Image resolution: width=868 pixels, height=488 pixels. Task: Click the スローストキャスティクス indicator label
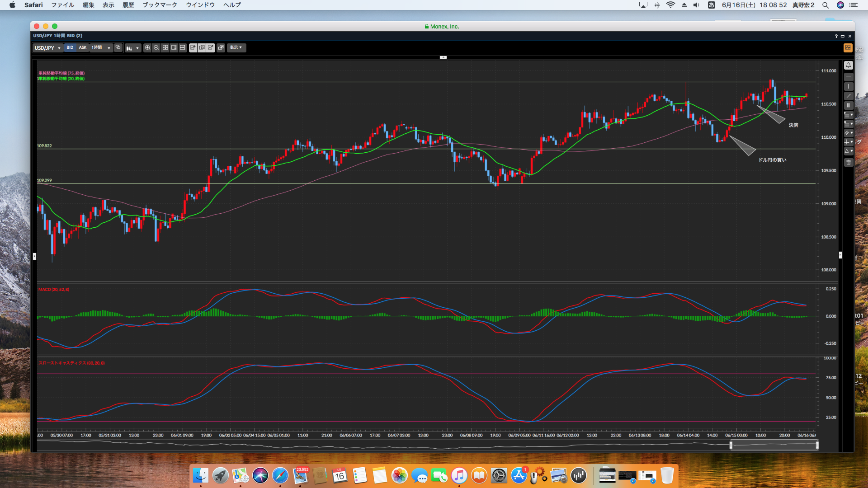coord(71,363)
